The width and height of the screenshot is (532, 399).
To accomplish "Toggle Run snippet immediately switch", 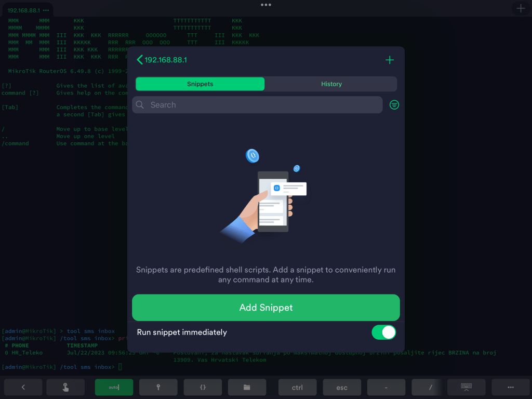I will pos(383,332).
